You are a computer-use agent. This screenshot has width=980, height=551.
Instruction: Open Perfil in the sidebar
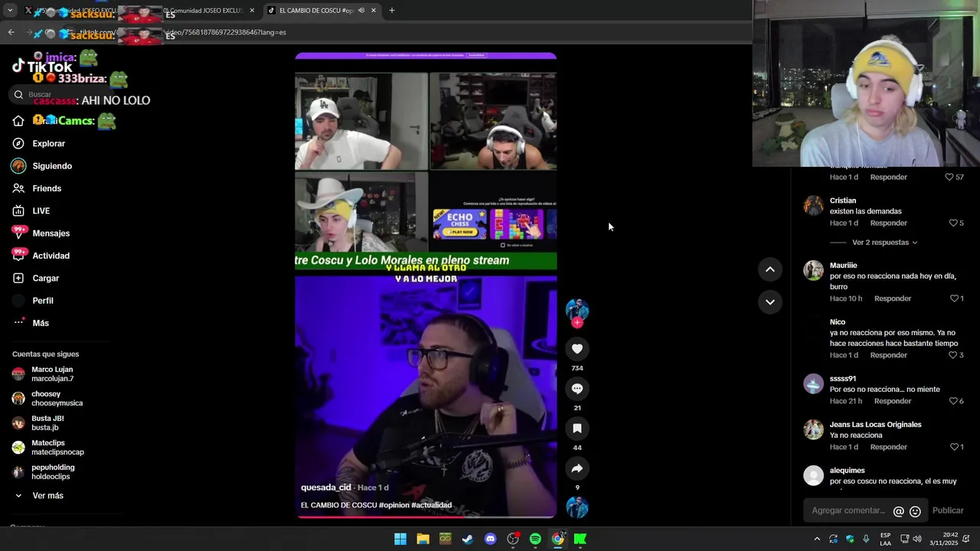point(43,301)
